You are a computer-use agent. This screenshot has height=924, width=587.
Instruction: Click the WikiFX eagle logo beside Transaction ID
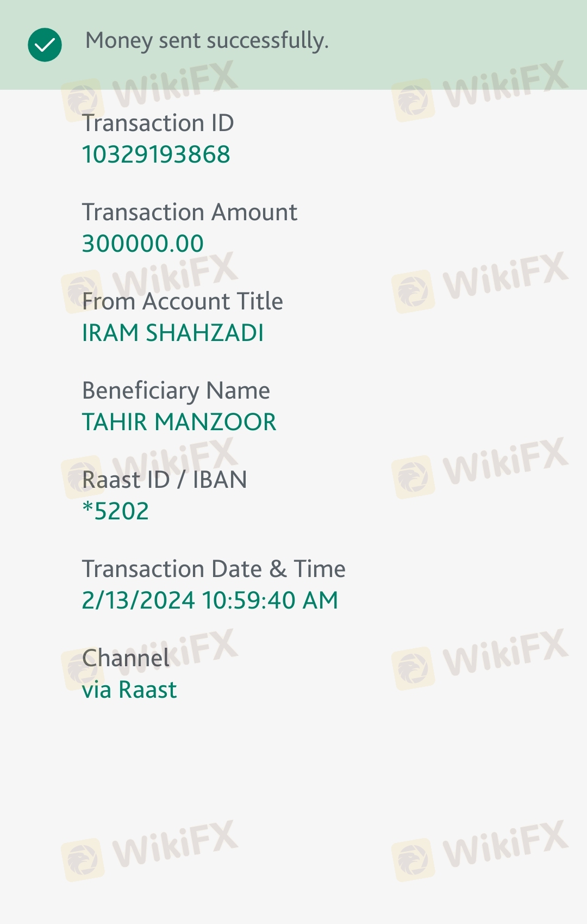[82, 101]
